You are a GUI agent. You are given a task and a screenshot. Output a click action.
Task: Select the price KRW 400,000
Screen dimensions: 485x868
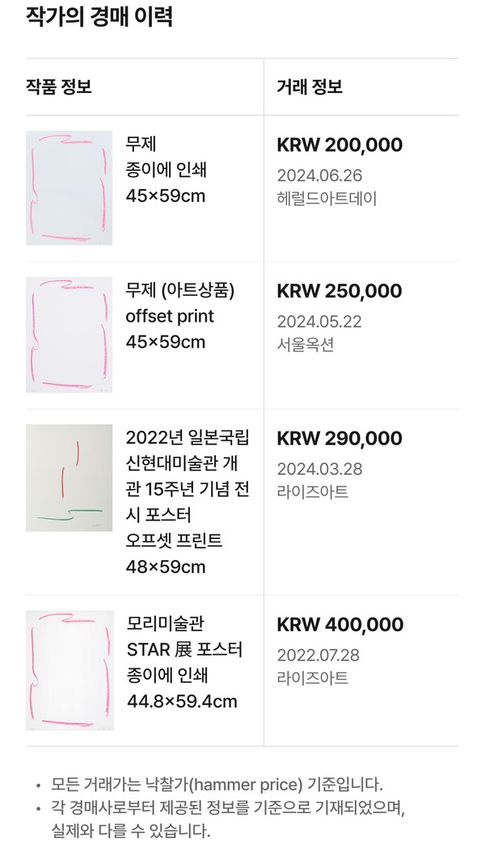(x=339, y=625)
